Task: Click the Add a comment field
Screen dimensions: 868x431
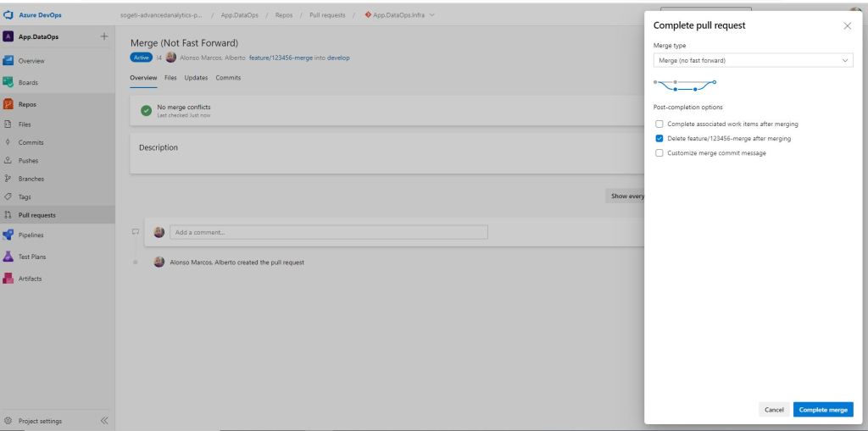Action: pos(329,232)
